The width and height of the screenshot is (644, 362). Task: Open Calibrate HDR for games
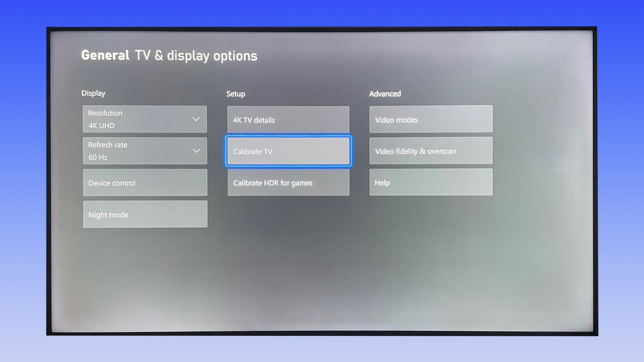click(x=288, y=183)
